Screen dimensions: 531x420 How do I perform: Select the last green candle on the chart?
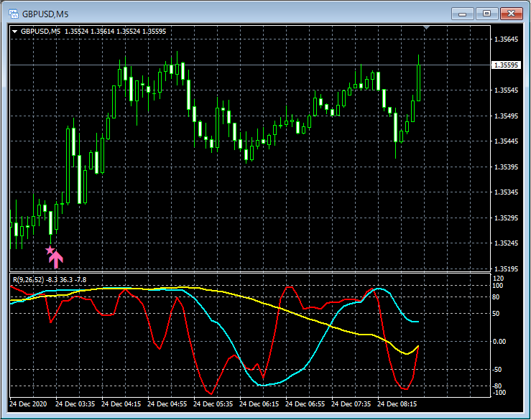click(x=418, y=80)
